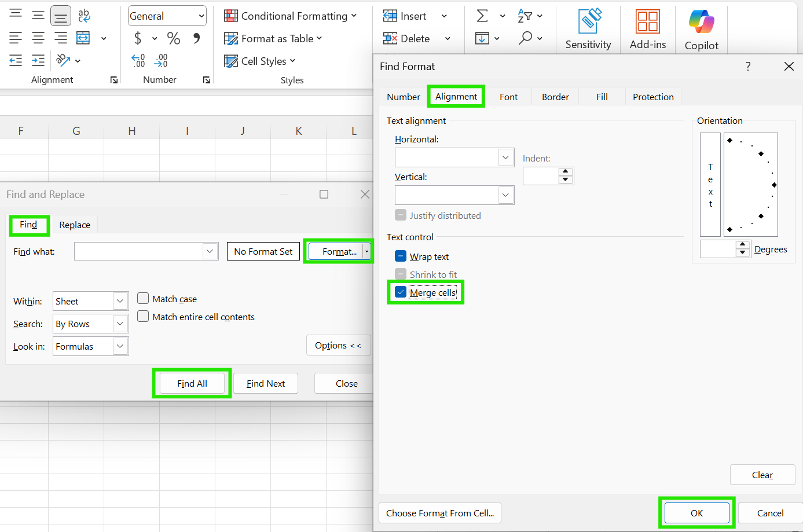
Task: Toggle the Justify distributed checkbox
Action: pos(401,215)
